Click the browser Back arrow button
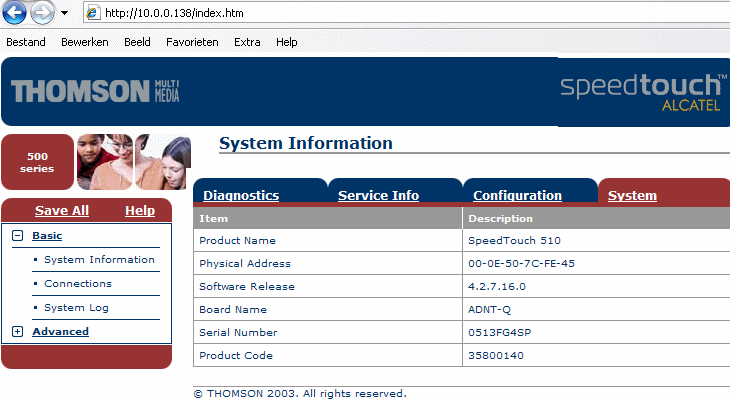 coord(14,12)
